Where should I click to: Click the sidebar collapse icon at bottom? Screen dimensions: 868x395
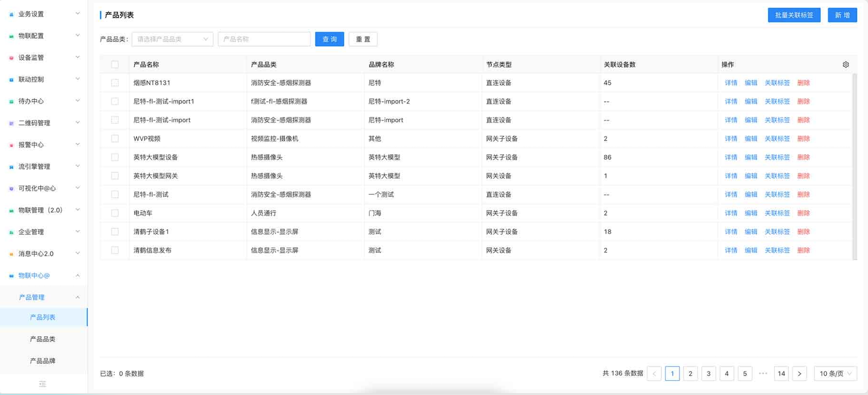point(43,384)
